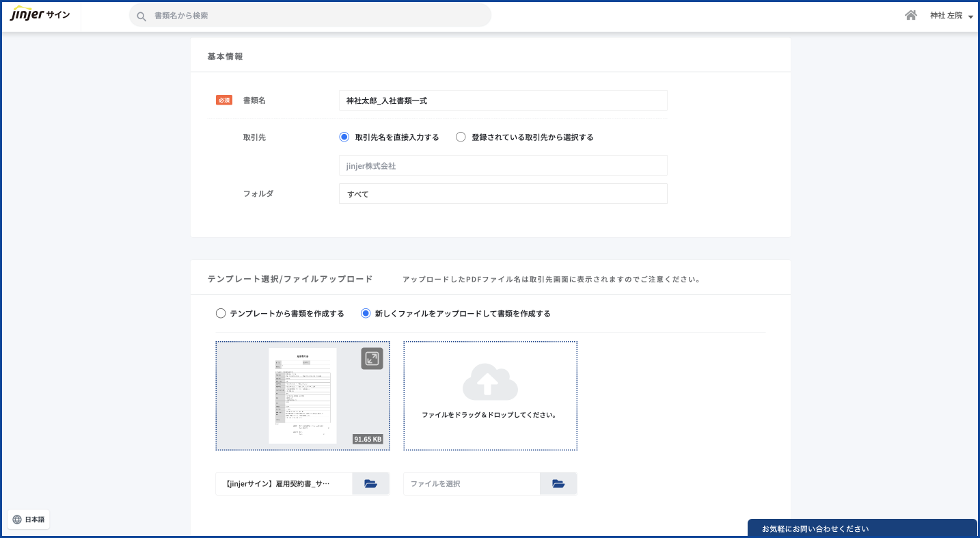Viewport: 980px width, 538px height.
Task: Click the jinjer サイン logo
Action: [40, 15]
